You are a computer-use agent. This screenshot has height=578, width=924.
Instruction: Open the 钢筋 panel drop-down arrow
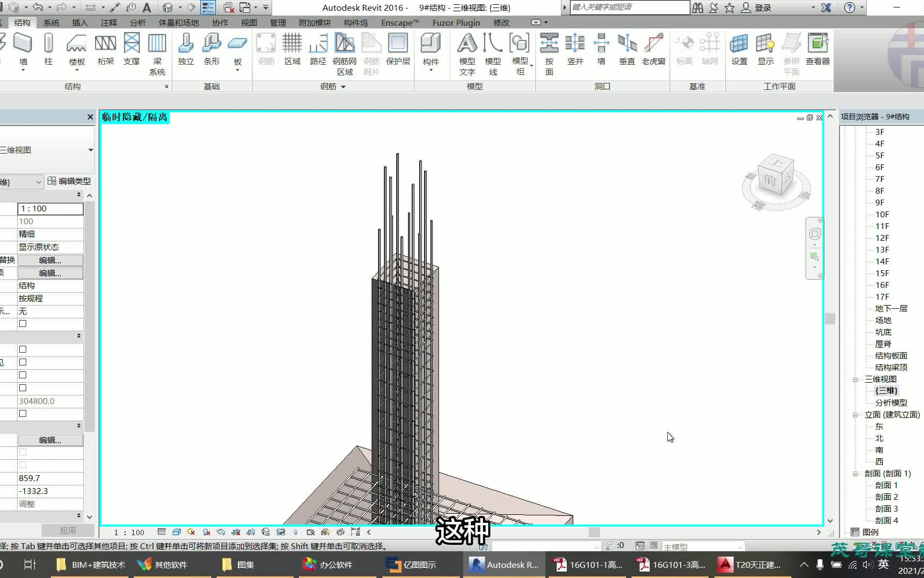tap(342, 86)
